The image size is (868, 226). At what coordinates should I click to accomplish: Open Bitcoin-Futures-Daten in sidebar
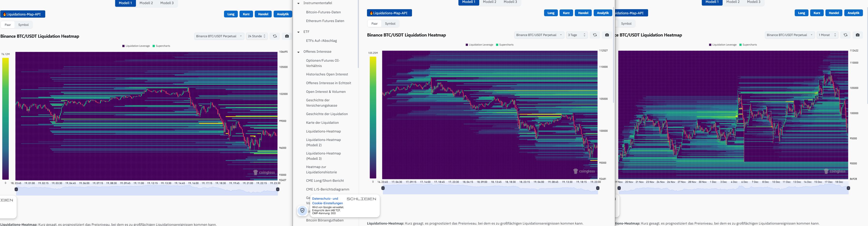click(323, 12)
